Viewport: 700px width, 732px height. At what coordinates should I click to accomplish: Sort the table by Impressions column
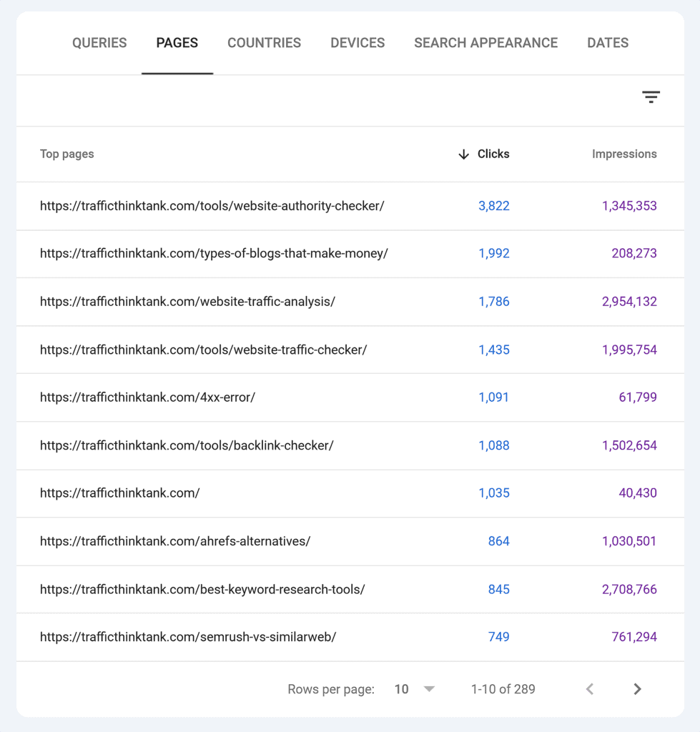(x=624, y=154)
